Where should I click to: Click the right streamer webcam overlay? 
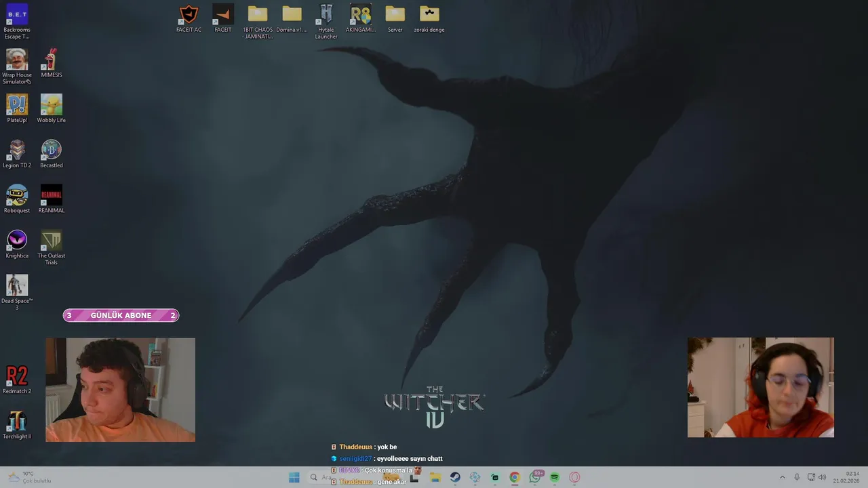[x=760, y=387]
